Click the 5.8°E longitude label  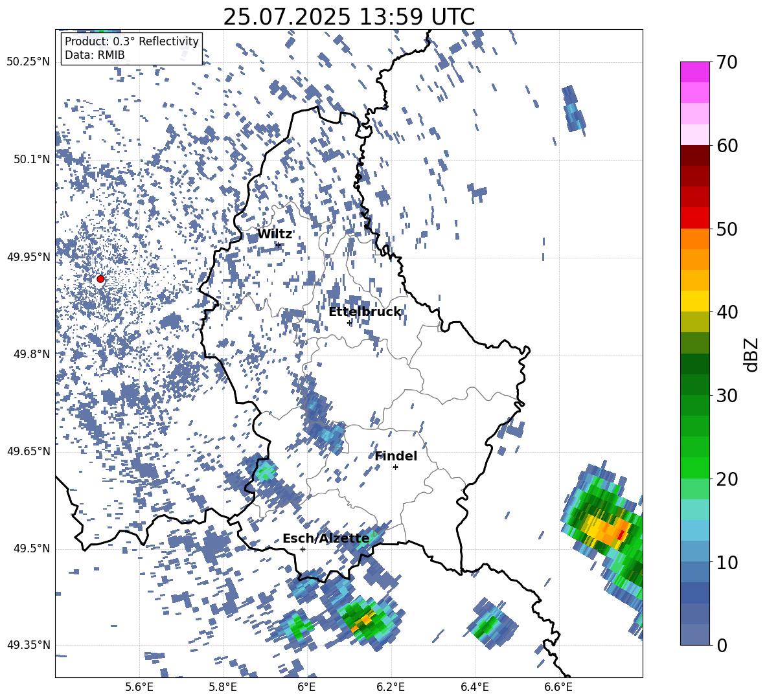click(x=223, y=687)
